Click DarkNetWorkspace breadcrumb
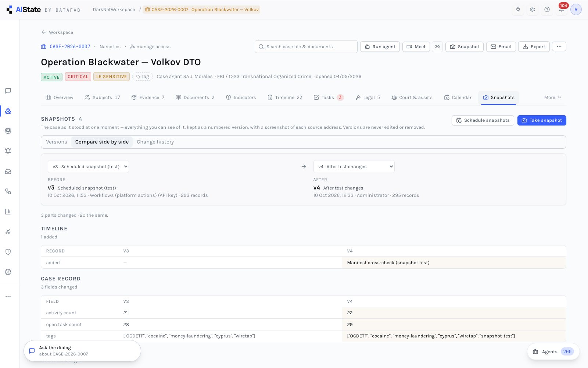This screenshot has width=588, height=368. tap(114, 10)
